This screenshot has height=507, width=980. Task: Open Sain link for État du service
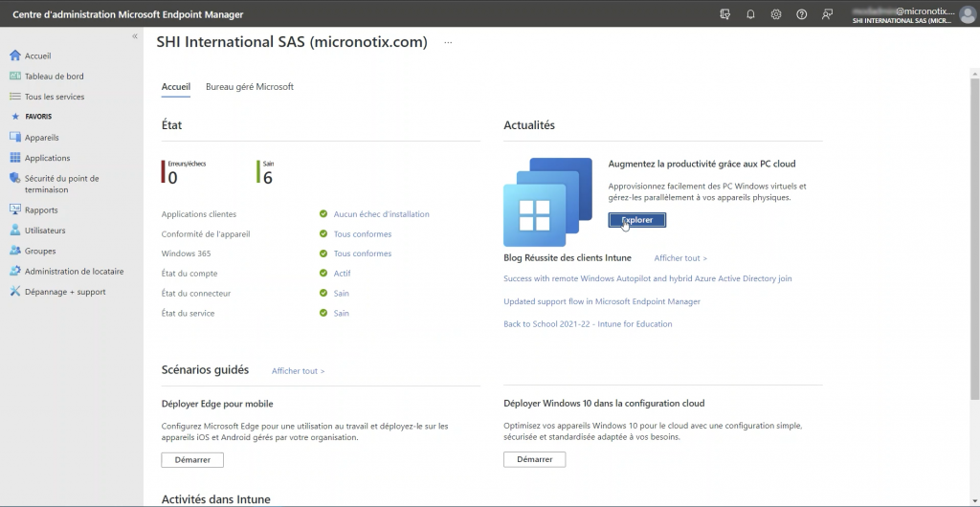point(342,314)
